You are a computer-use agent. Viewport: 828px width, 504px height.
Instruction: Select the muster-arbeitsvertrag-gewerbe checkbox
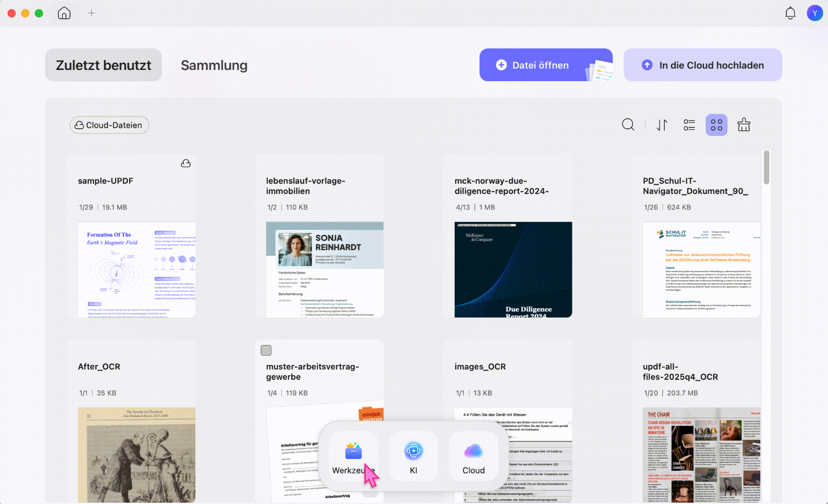(x=266, y=350)
